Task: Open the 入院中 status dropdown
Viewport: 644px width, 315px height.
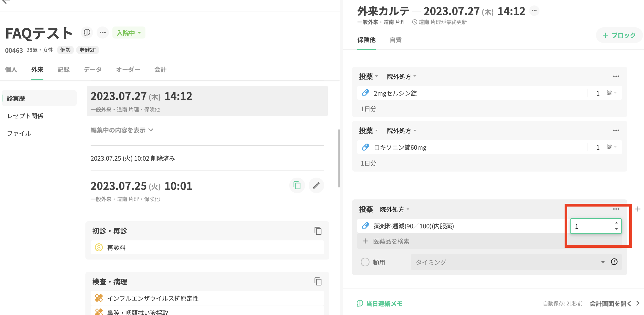Action: 129,33
